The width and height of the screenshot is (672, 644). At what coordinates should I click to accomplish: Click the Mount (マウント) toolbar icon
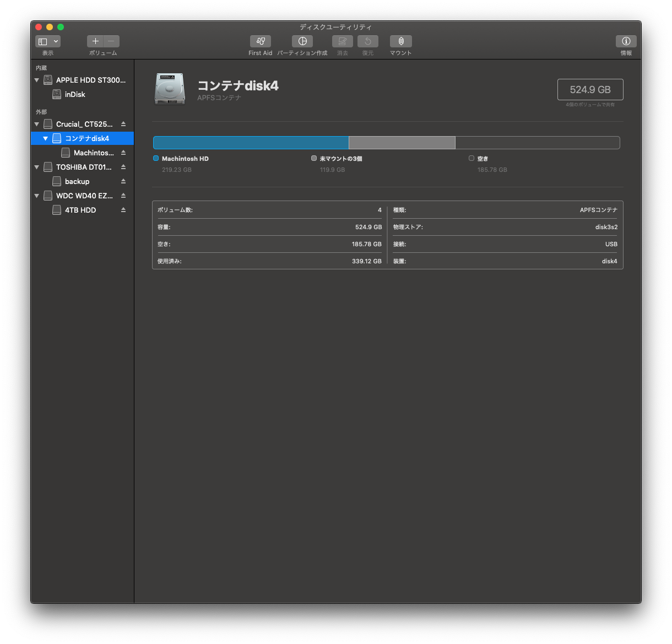tap(401, 41)
